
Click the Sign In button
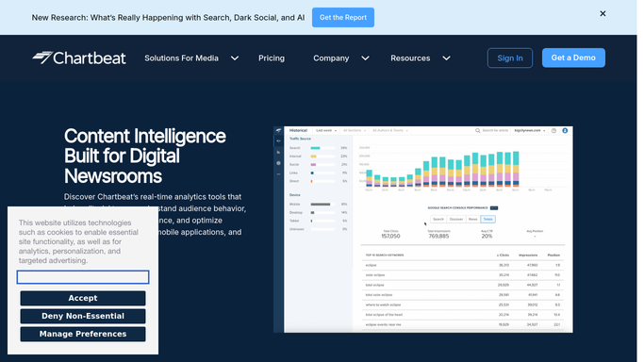tap(510, 58)
